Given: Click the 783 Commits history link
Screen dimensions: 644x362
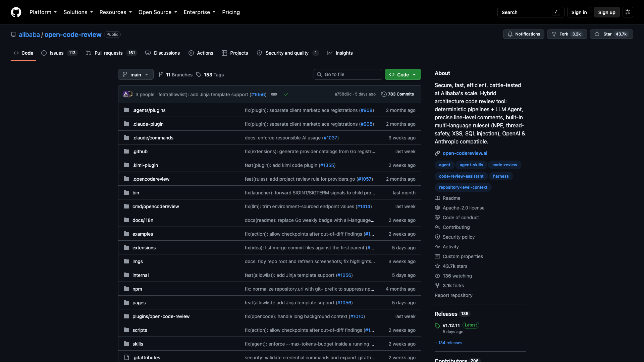Looking at the screenshot, I should [397, 94].
